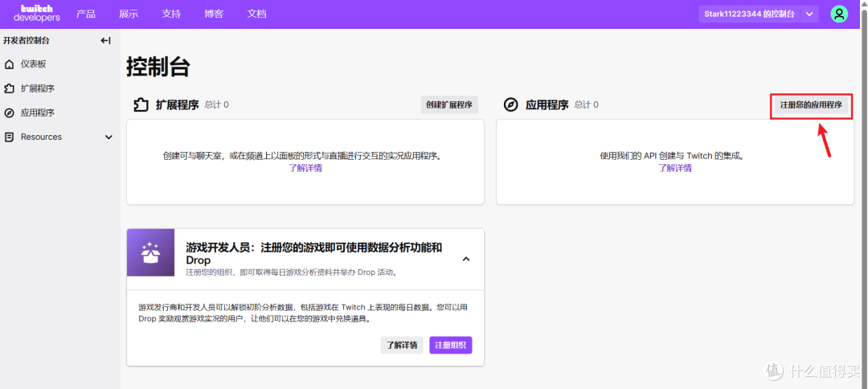
Task: Expand the Resources sidebar section
Action: click(108, 137)
